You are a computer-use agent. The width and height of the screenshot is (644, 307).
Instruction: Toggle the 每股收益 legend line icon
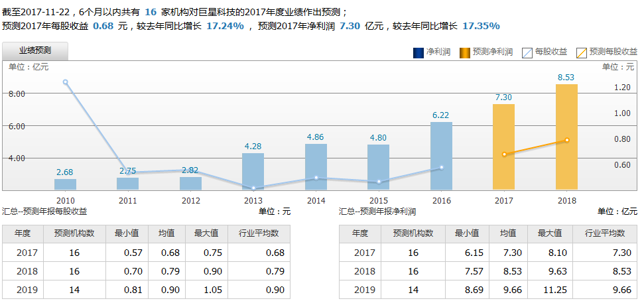[527, 52]
